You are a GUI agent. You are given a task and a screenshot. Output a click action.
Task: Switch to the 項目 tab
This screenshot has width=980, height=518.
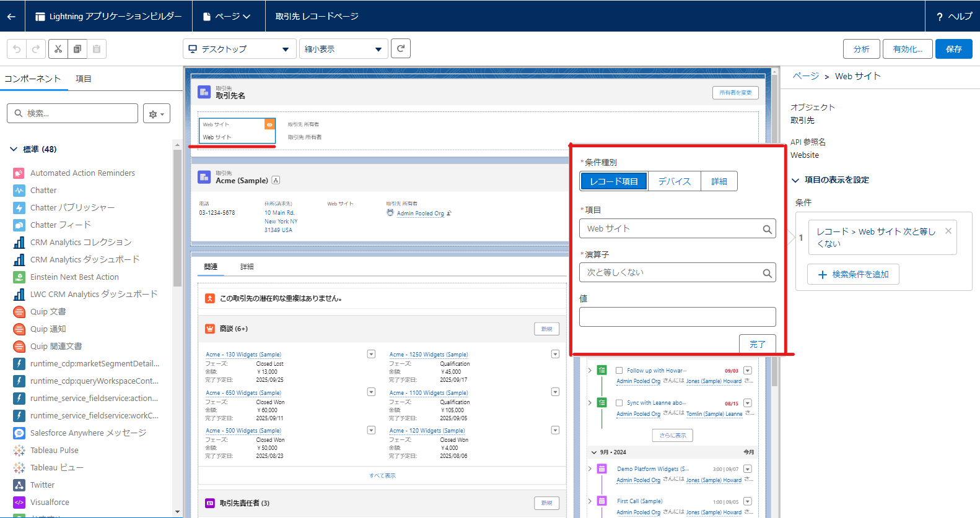(x=84, y=79)
